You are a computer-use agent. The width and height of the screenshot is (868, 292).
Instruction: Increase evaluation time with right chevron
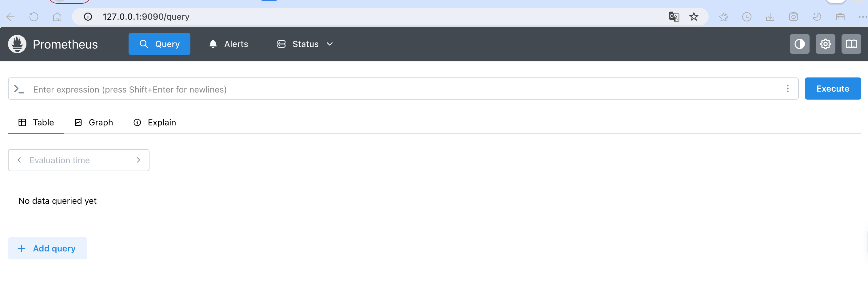pos(138,160)
